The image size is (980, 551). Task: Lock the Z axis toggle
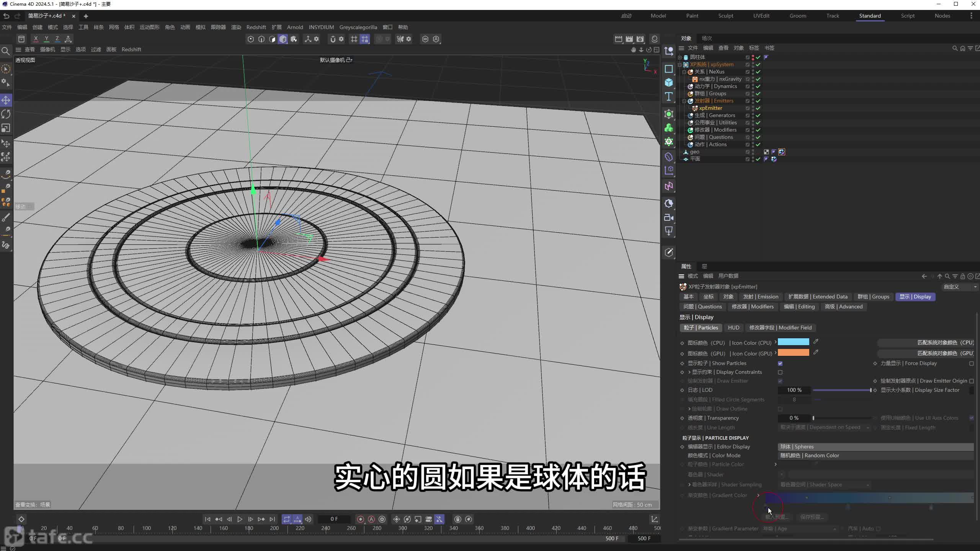57,39
